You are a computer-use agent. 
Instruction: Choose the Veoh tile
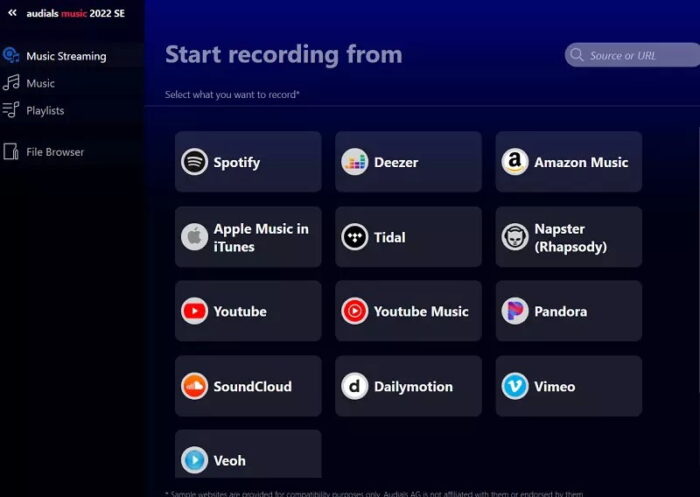pyautogui.click(x=248, y=454)
